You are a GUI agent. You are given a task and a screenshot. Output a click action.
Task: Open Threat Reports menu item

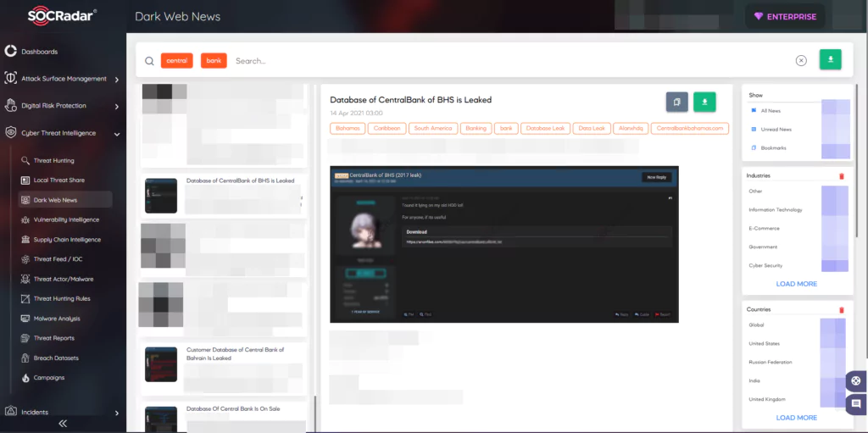(x=53, y=338)
